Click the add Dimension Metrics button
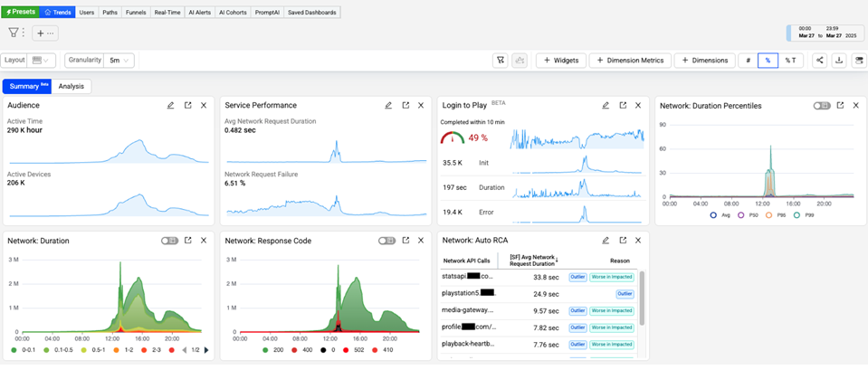Screen dimensions: 868x370 (x=629, y=61)
